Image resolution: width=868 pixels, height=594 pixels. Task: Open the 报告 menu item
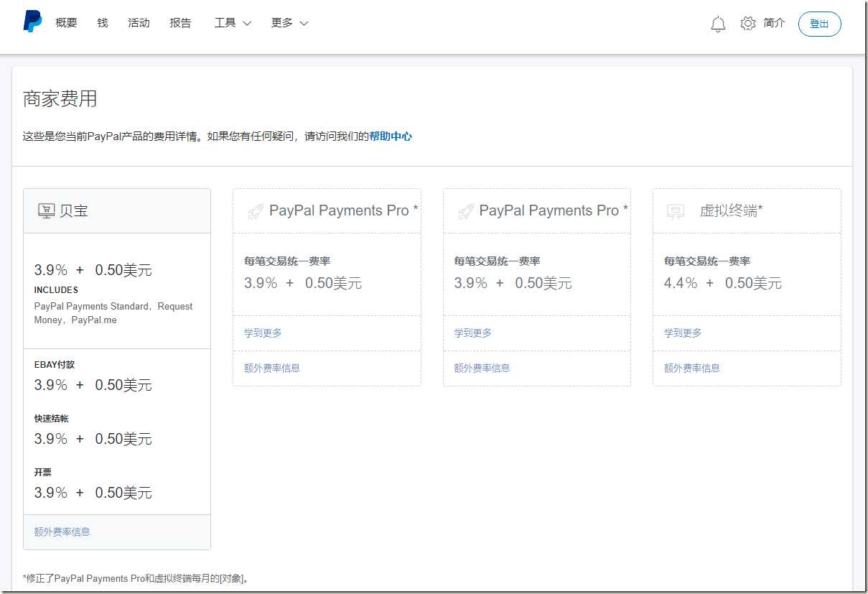point(181,23)
